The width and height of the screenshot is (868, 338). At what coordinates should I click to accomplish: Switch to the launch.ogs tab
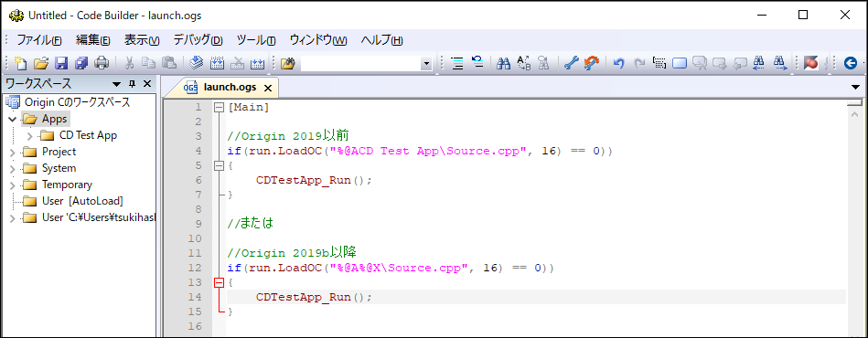click(230, 88)
